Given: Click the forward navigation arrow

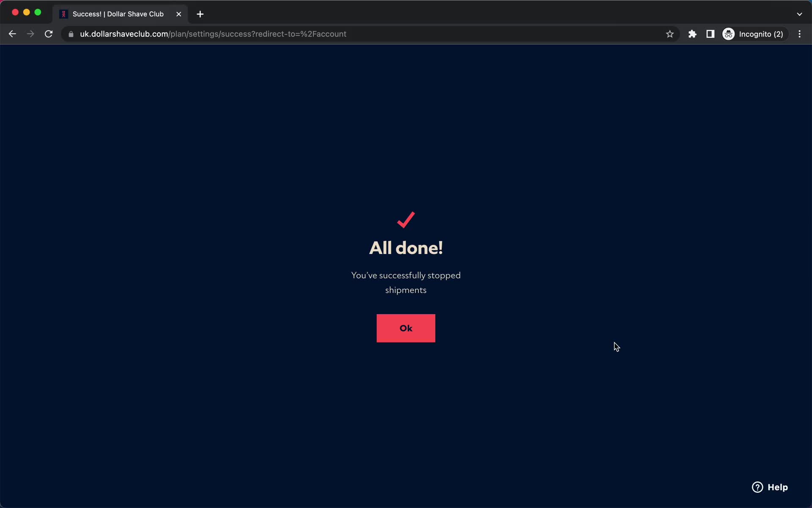Looking at the screenshot, I should tap(30, 34).
